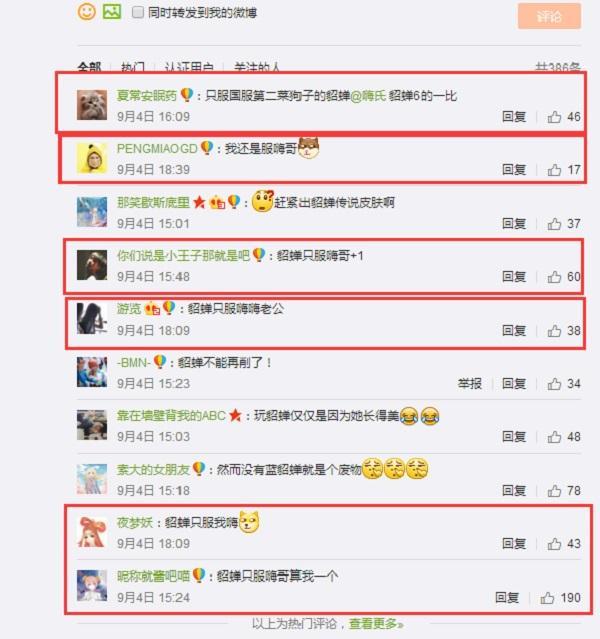Report the -BMN- comment with 举报

(470, 383)
